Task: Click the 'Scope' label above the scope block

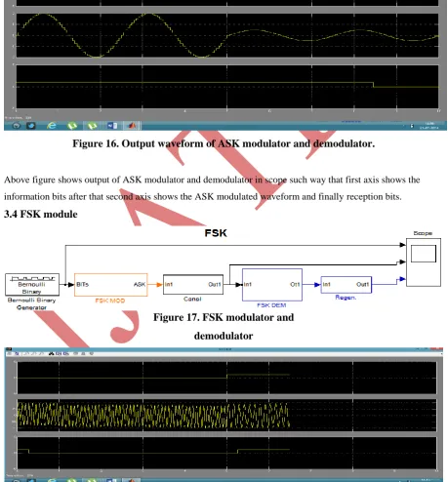Action: [423, 233]
